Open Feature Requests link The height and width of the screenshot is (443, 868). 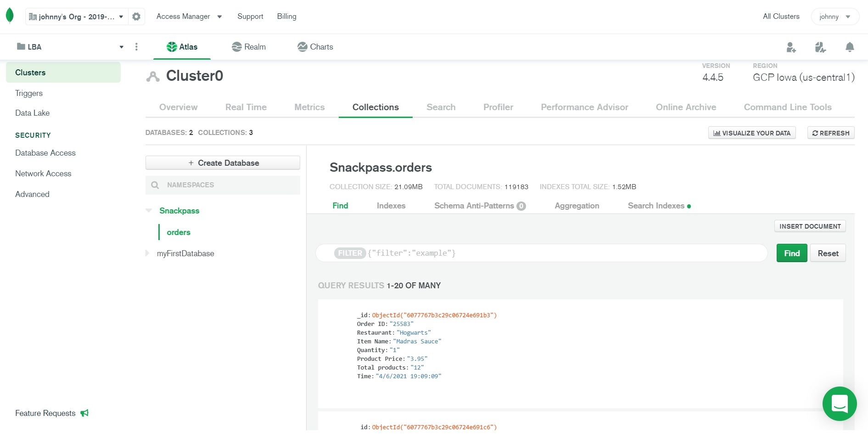point(45,413)
